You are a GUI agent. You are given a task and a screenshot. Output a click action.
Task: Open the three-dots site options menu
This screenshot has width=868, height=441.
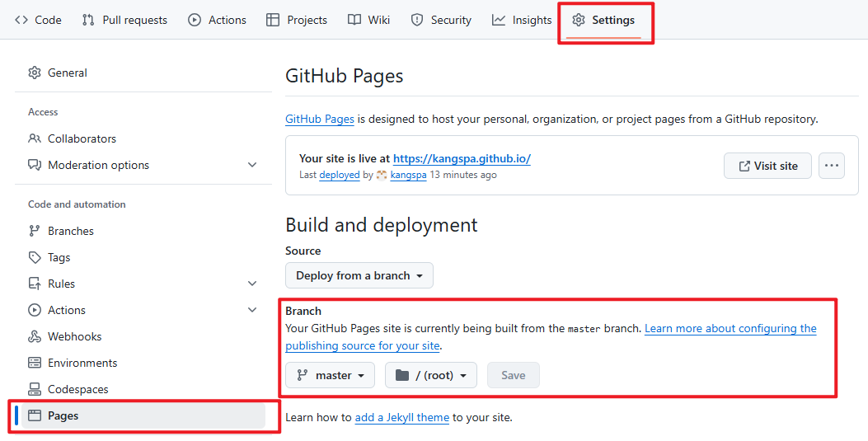click(832, 166)
